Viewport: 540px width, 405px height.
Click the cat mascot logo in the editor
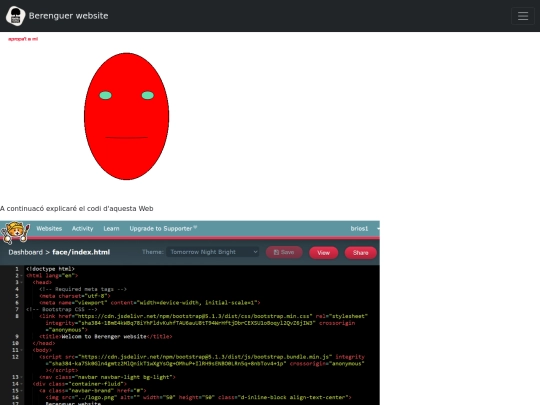coord(15,232)
